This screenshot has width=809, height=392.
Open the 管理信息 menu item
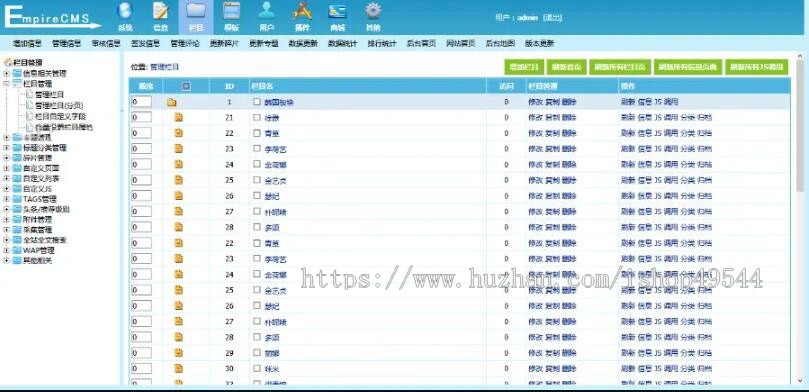click(67, 44)
